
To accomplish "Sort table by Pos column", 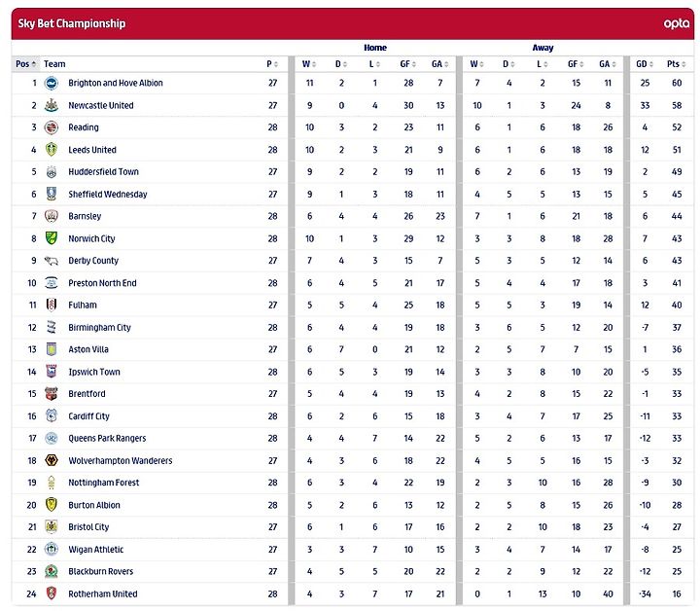I will (x=25, y=64).
